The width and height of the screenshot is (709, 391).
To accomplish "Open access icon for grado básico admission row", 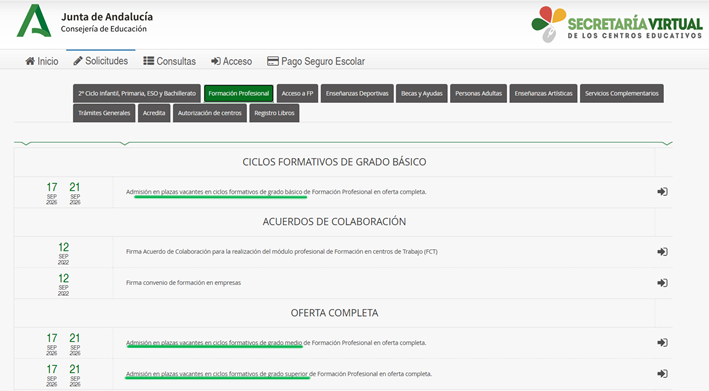I will (662, 192).
